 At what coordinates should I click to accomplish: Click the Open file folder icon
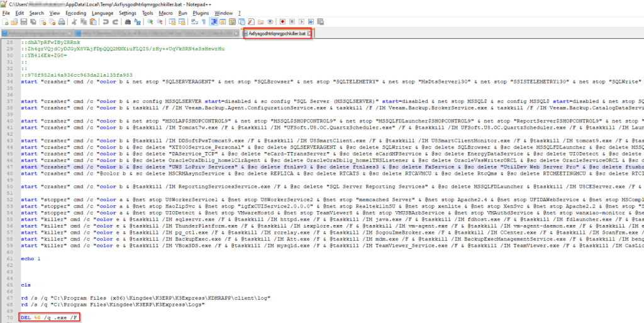coord(14,22)
